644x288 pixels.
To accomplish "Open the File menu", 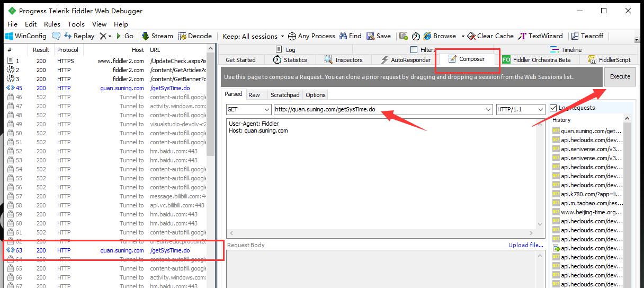I will (13, 24).
